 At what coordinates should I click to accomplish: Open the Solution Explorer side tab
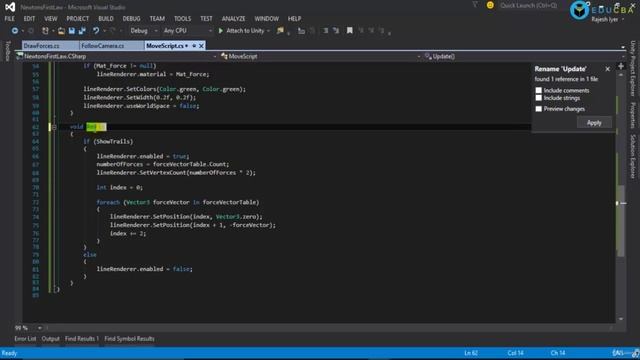[x=633, y=156]
